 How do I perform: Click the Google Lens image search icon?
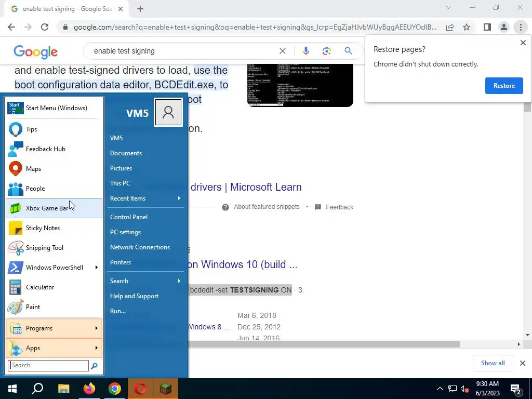point(326,51)
